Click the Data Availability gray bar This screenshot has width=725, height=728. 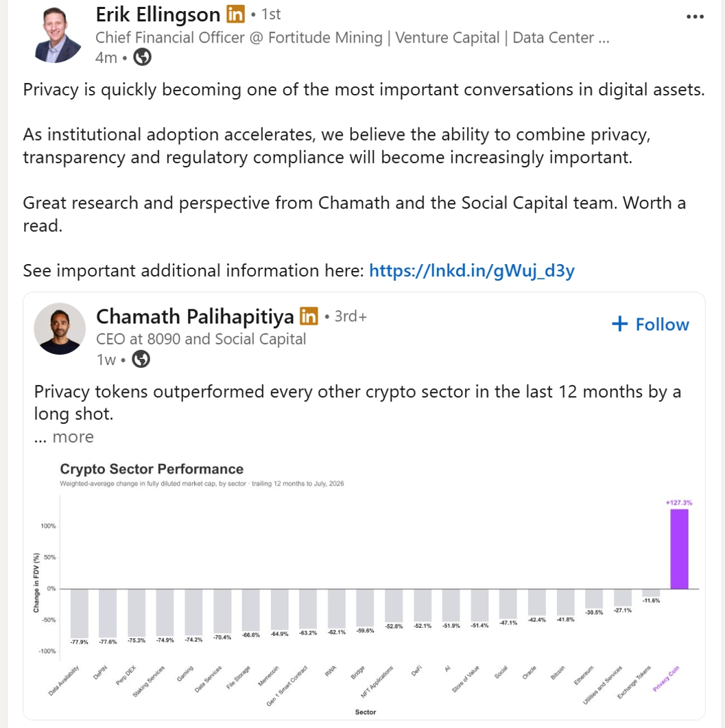[80, 613]
